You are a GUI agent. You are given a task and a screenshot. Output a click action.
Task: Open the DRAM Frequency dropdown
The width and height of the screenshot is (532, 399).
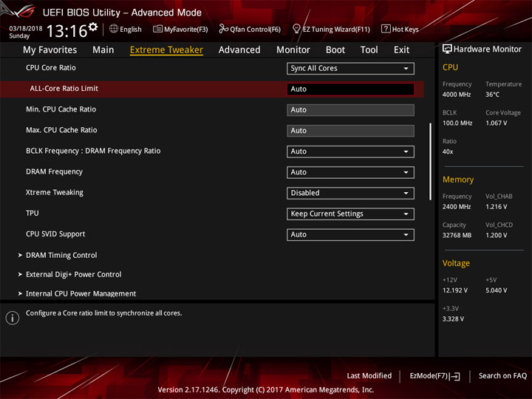click(350, 172)
